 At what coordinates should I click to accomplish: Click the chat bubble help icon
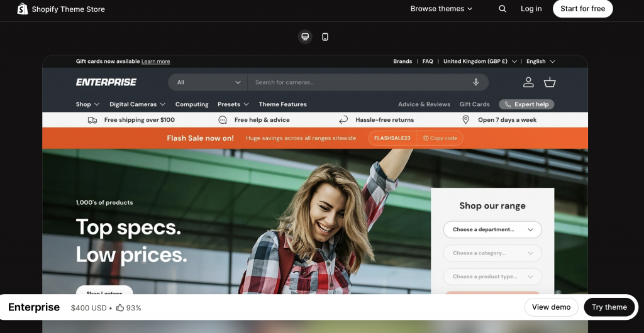click(223, 120)
